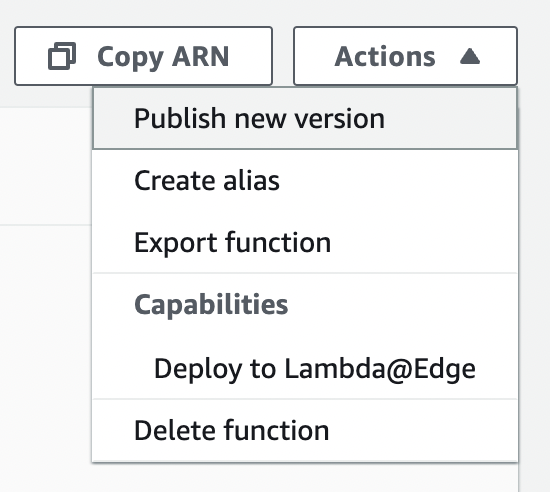The image size is (550, 492).
Task: Click the copy icon beside Copy ARN
Action: click(62, 56)
